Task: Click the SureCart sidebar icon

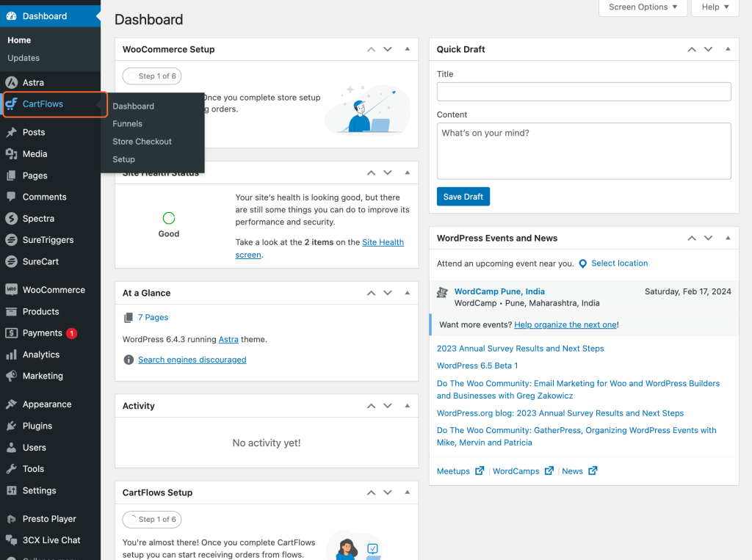Action: point(11,261)
